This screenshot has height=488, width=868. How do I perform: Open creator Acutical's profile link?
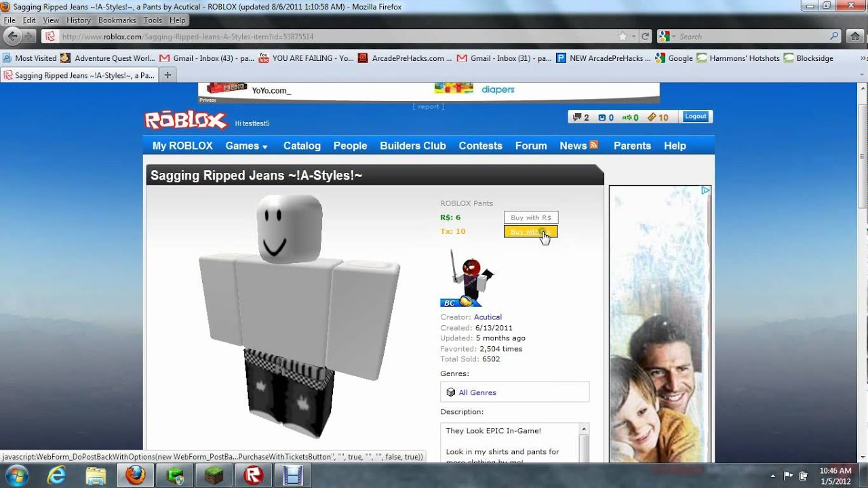(x=488, y=317)
